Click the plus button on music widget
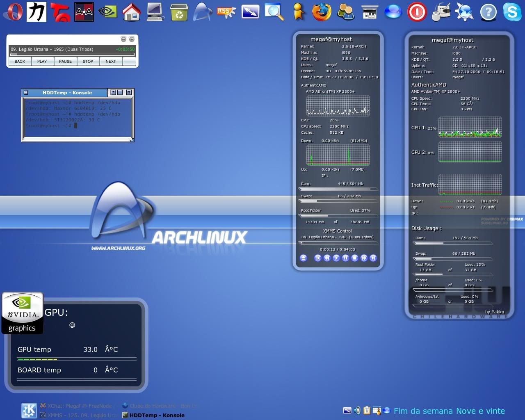The image size is (525, 420). (x=132, y=39)
